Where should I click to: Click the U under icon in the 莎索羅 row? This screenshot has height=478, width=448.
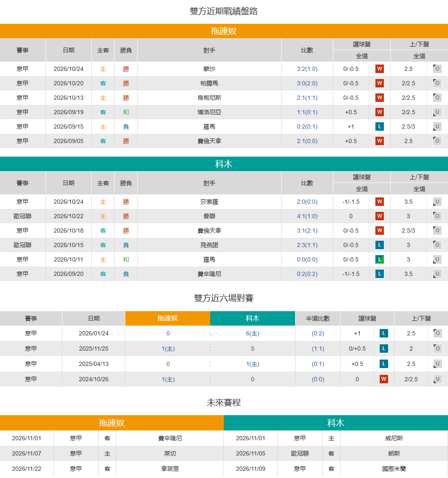point(437,202)
